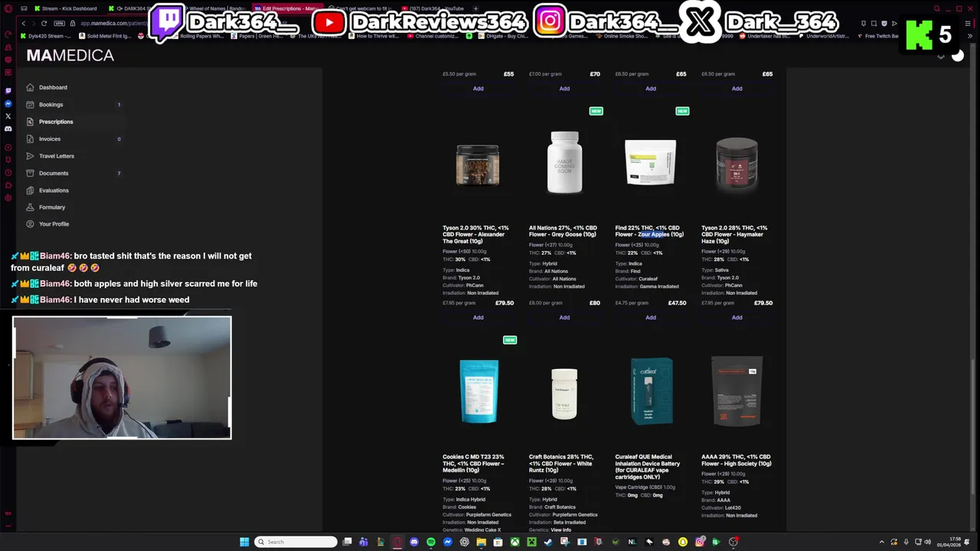Viewport: 980px width, 551px height.
Task: Add Tyson 2.0 Haymaker Haze flower
Action: 737,318
